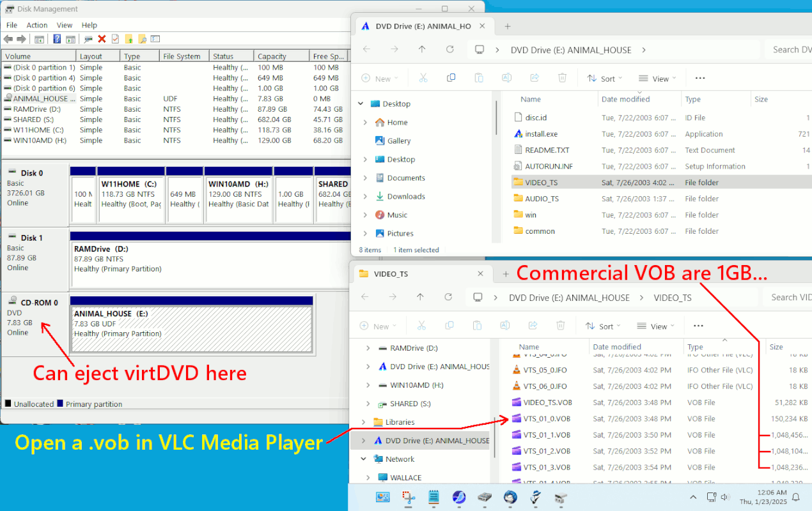Select Downloads in the navigation pane
This screenshot has height=511, width=812.
coord(406,196)
